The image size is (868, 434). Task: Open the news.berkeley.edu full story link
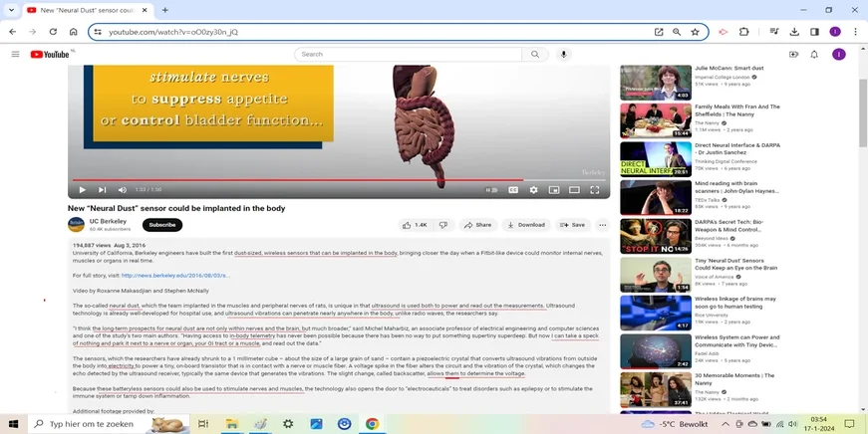(x=175, y=276)
